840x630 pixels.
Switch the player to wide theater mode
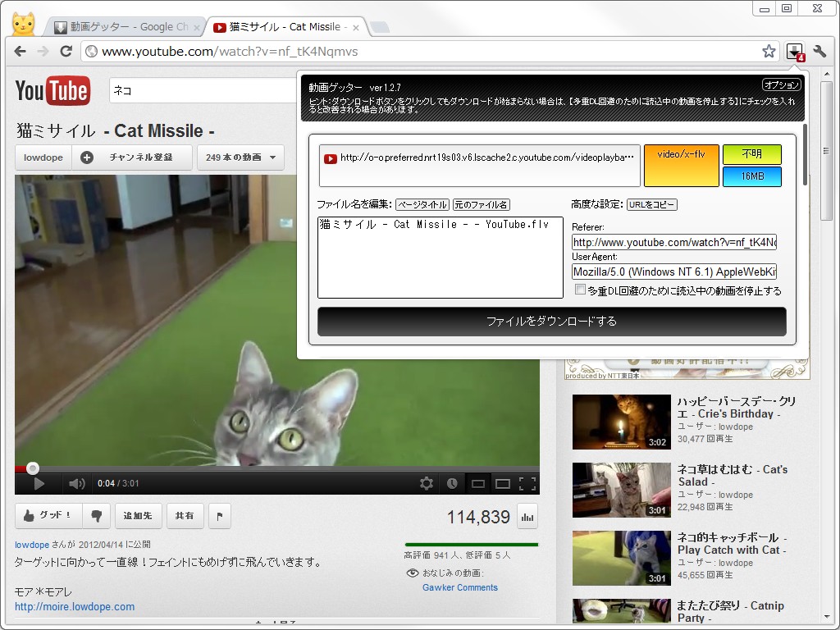point(502,484)
